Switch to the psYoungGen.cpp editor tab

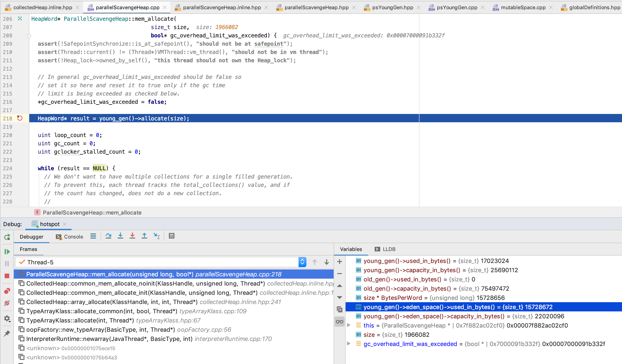click(457, 7)
